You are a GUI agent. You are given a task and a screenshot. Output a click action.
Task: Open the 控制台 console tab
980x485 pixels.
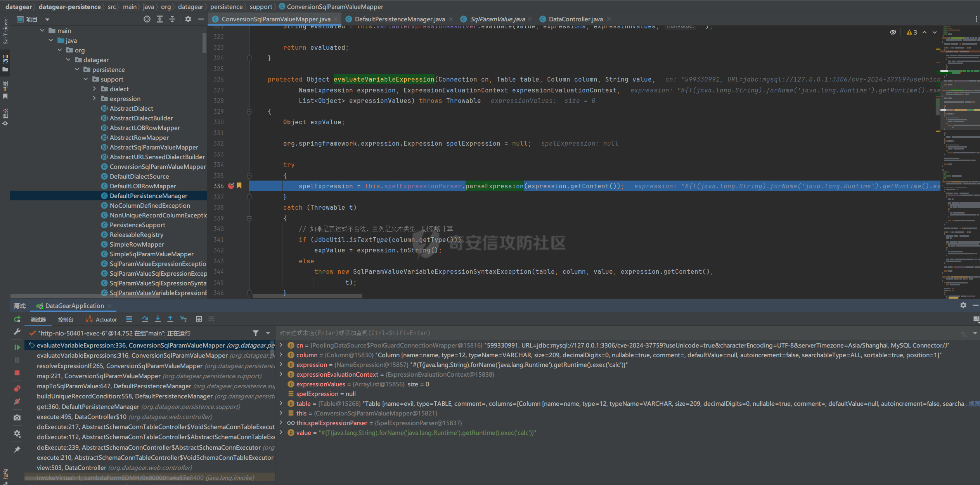point(66,320)
